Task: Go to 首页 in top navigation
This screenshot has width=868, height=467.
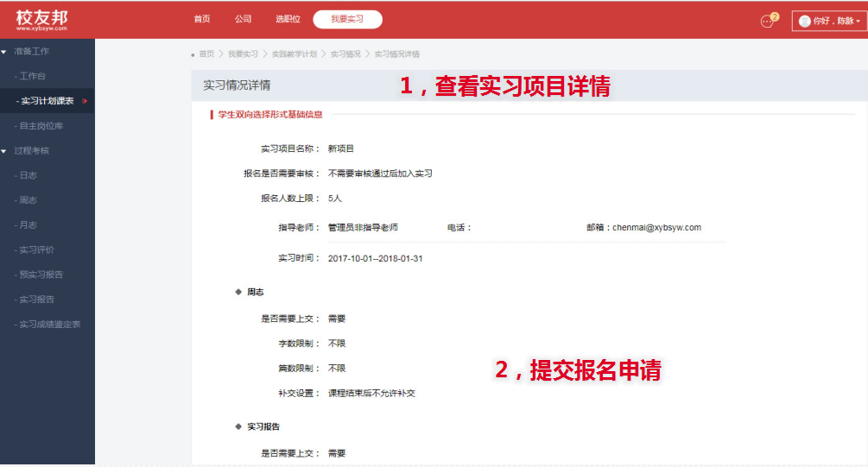Action: [202, 19]
